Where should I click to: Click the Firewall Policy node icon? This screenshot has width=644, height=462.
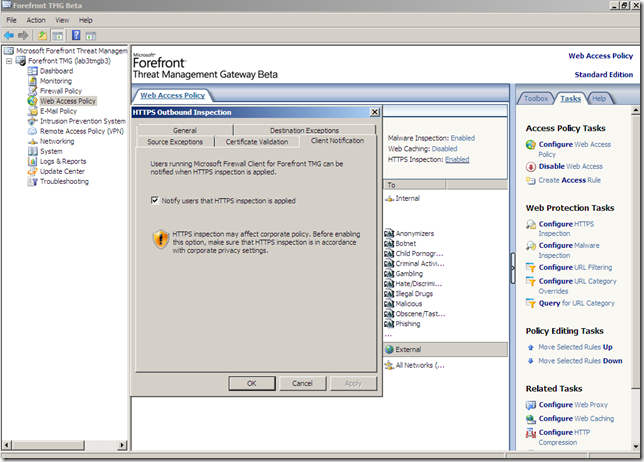(32, 91)
